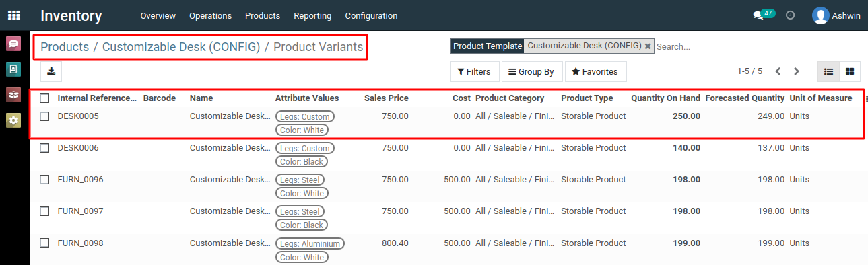Open the Discuss app in sidebar
Viewport: 868px width, 265px height.
point(13,44)
